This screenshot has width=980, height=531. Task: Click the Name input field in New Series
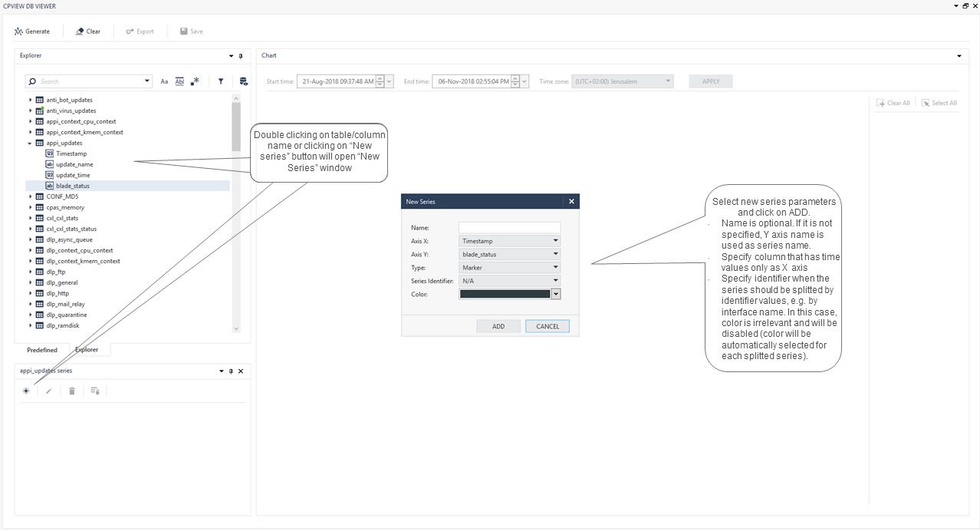[x=509, y=227]
